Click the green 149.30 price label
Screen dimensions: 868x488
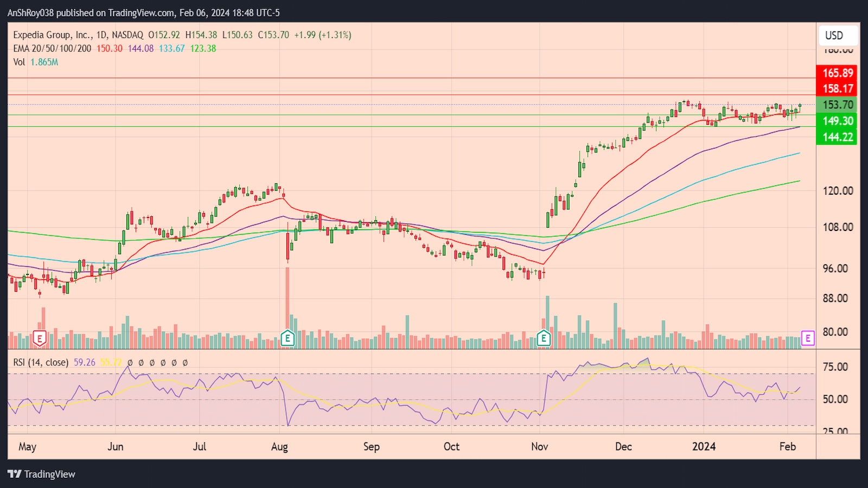click(837, 121)
